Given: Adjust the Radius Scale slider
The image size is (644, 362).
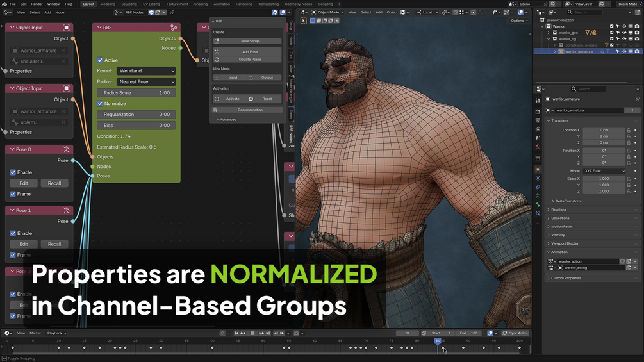Looking at the screenshot, I should 136,93.
